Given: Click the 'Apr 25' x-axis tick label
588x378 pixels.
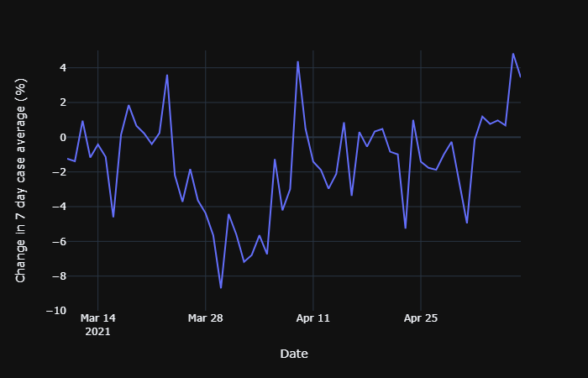Looking at the screenshot, I should [421, 318].
